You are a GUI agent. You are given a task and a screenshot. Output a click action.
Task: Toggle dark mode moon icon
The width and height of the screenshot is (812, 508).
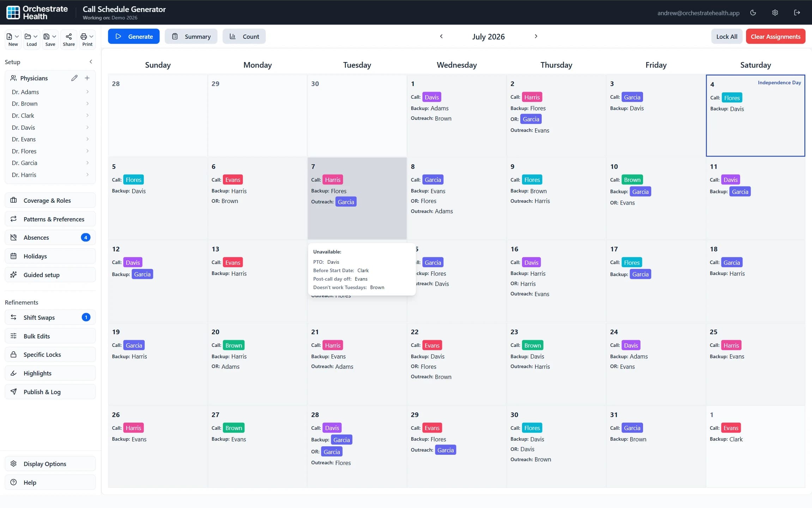click(753, 13)
